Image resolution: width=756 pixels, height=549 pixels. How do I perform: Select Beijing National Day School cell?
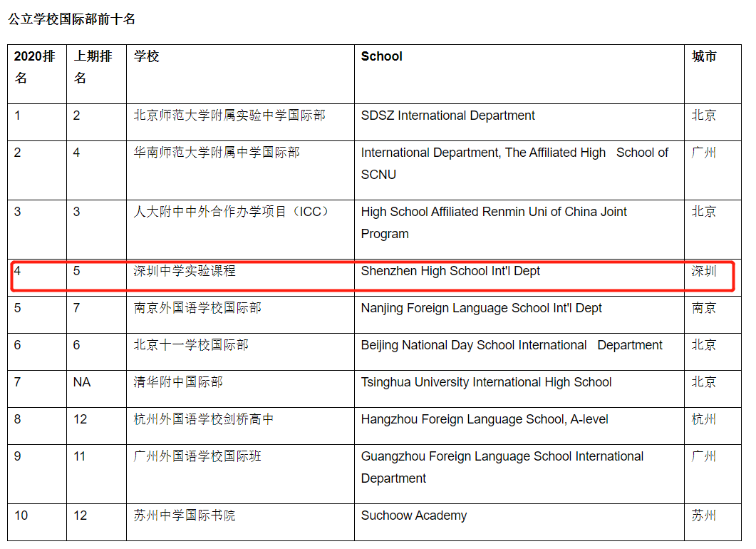coord(511,345)
